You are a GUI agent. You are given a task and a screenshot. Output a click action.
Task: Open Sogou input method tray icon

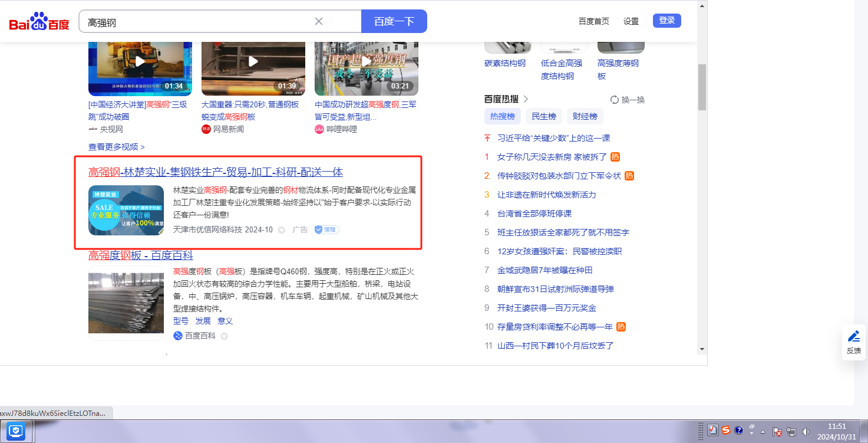[726, 430]
